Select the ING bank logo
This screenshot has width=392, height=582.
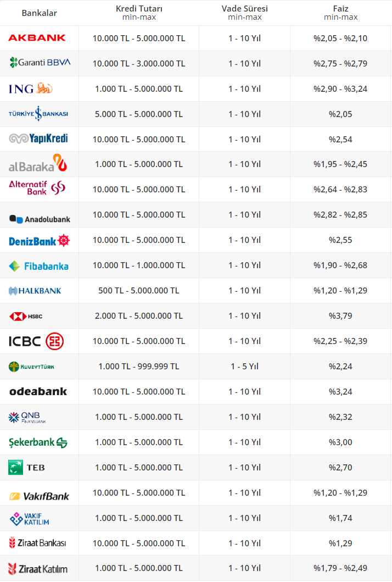31,88
